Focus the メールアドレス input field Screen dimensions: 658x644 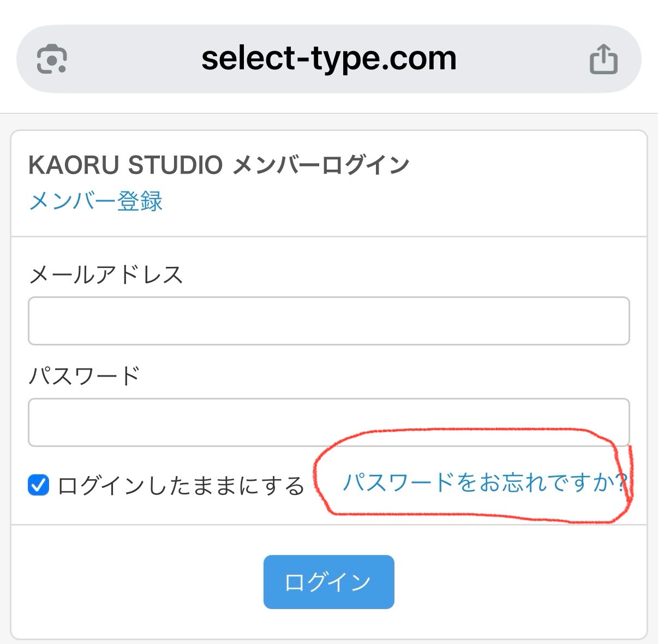[329, 321]
